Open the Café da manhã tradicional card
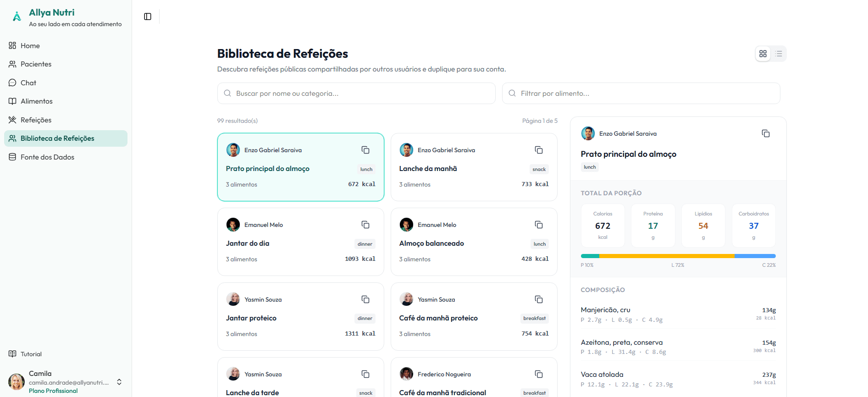The height and width of the screenshot is (397, 868). 474,377
